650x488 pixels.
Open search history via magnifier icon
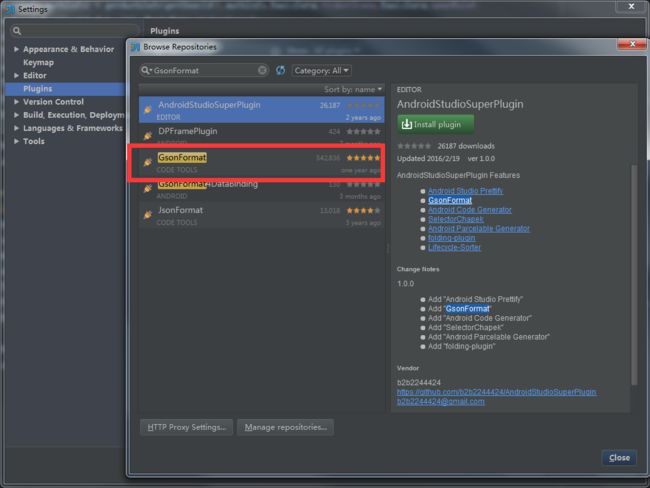pyautogui.click(x=146, y=70)
